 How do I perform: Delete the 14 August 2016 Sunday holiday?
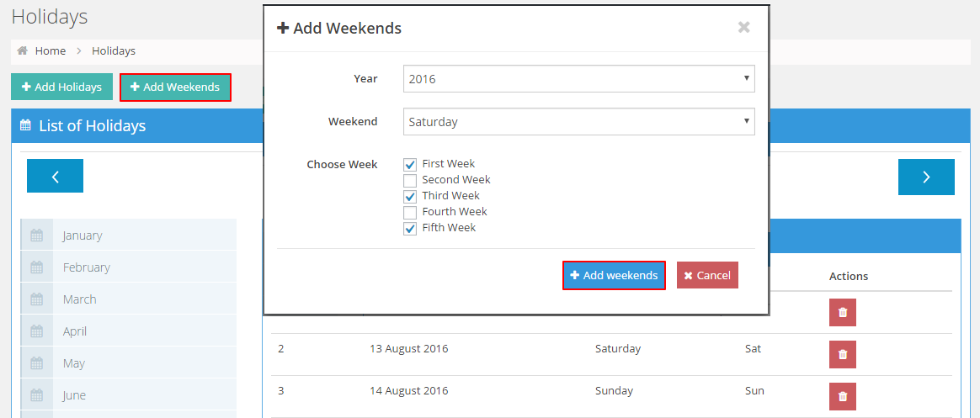(x=842, y=396)
